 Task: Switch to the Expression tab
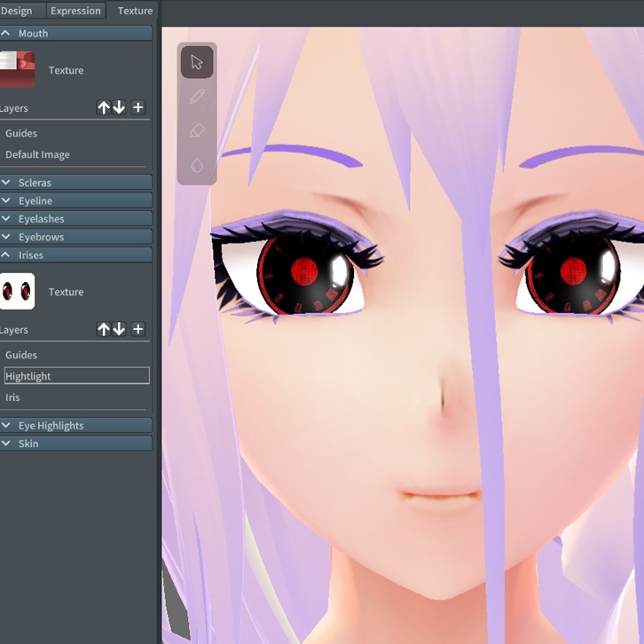[x=75, y=11]
